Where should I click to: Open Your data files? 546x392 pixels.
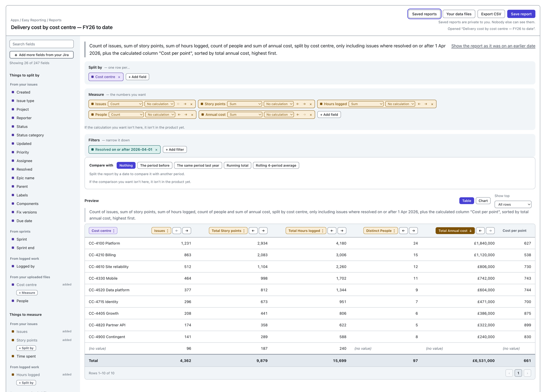tap(459, 14)
